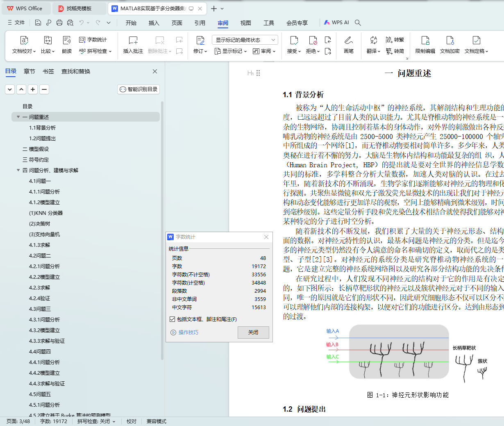Click the search magnifier icon in menu bar
Screen dimensions: 504x426
[x=358, y=23]
